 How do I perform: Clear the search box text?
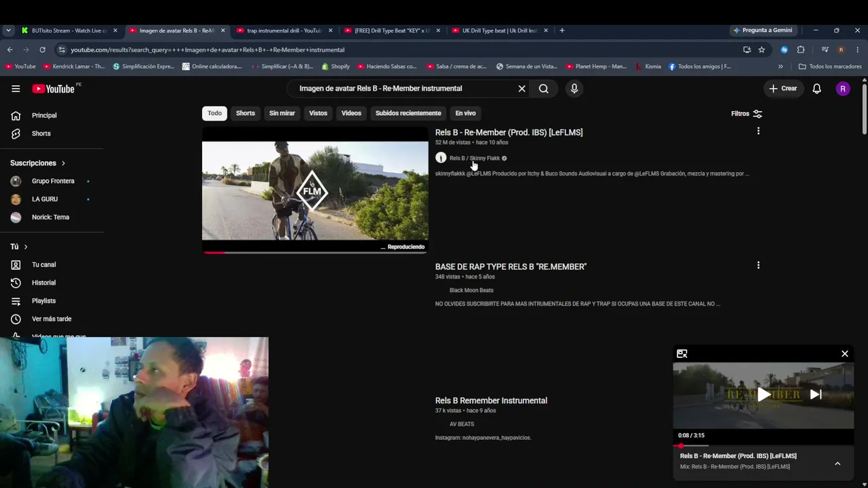(x=521, y=89)
